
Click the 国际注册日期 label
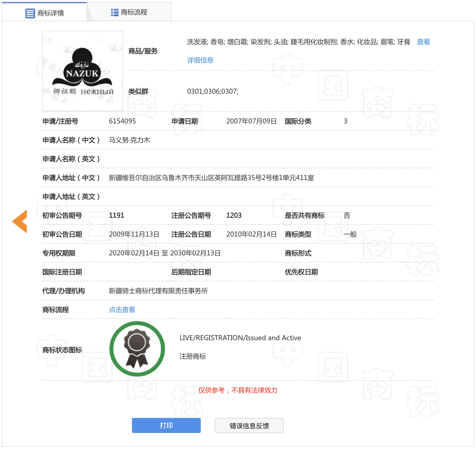(62, 272)
